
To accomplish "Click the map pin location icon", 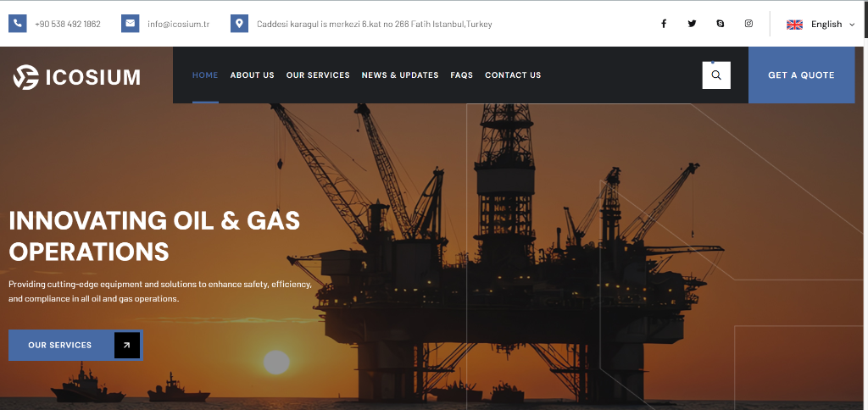I will [239, 24].
